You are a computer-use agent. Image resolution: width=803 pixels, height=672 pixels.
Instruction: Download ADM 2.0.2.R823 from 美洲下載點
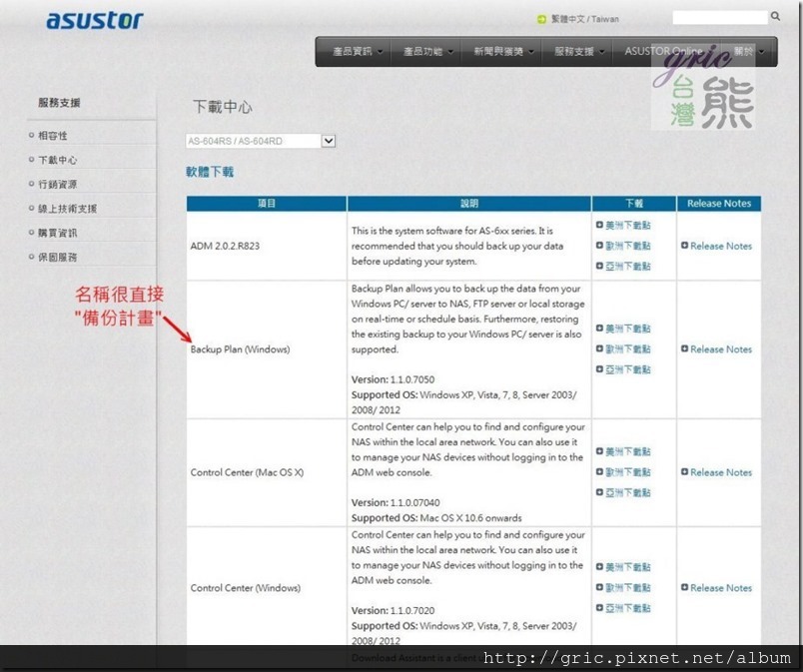628,226
